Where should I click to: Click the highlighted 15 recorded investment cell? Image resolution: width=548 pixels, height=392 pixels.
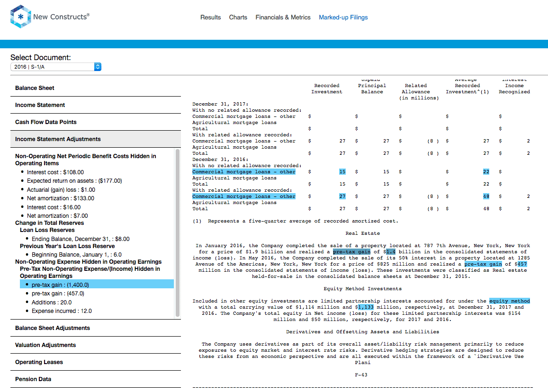coord(342,172)
